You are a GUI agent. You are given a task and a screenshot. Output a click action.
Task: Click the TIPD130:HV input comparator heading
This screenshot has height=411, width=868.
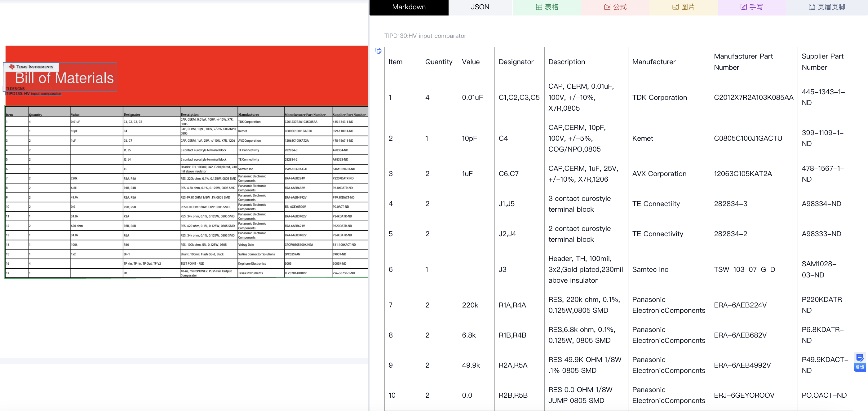pos(425,36)
